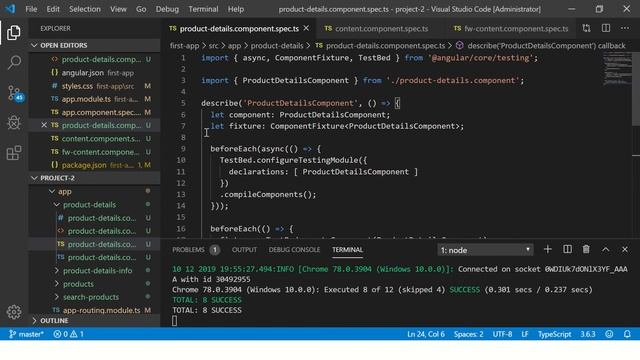Open the Go menu
The image size is (640, 360).
tap(141, 9)
